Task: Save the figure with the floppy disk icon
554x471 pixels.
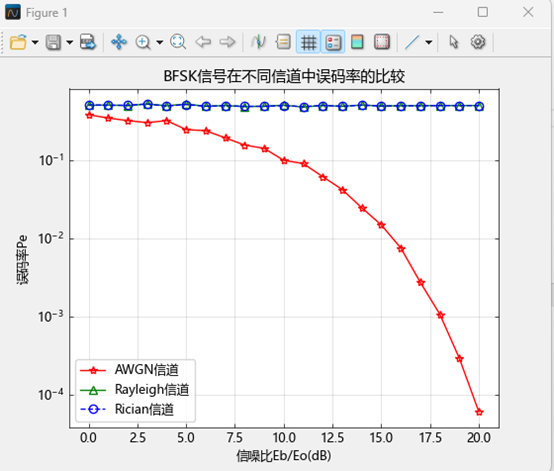Action: point(53,42)
